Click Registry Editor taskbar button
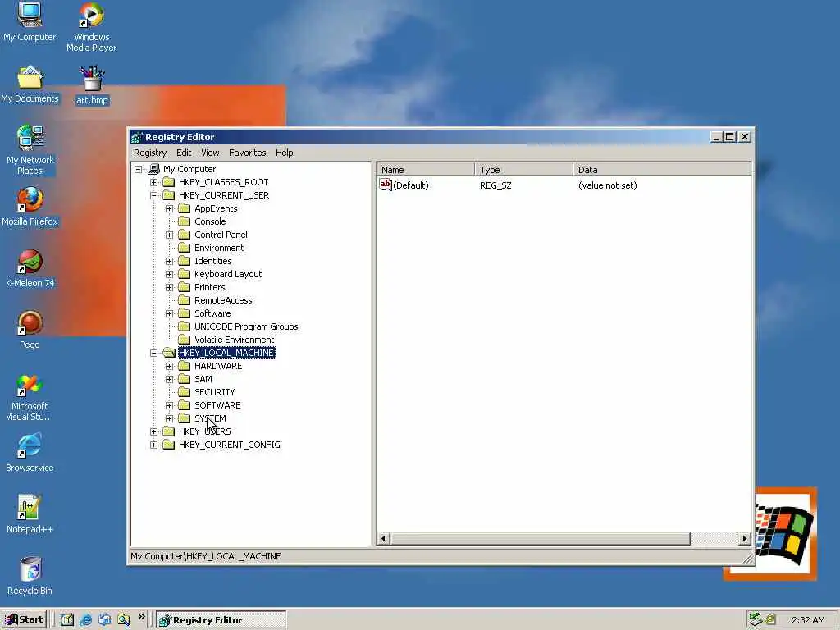Screen dimensions: 840x630 221,620
